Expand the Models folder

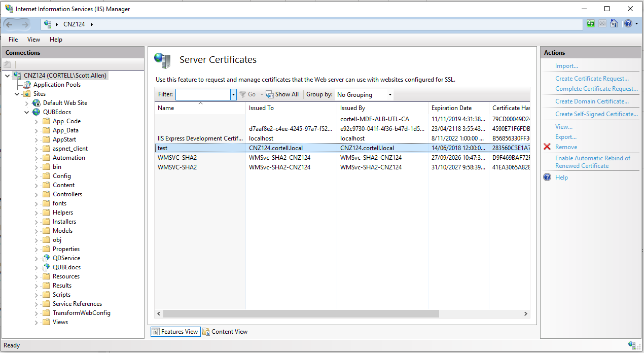pyautogui.click(x=37, y=231)
